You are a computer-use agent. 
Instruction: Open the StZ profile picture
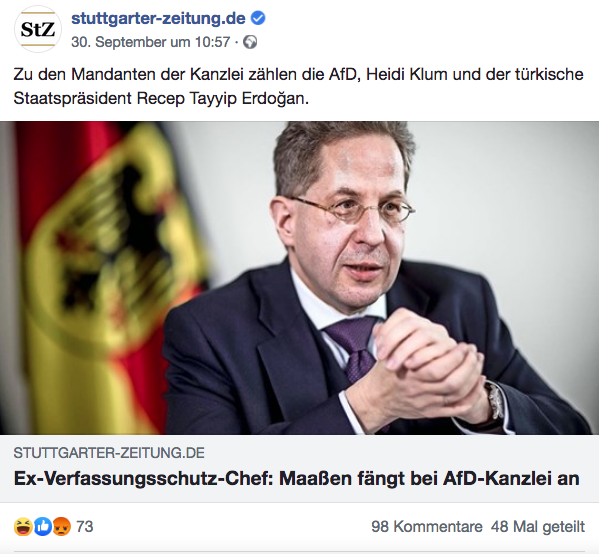(37, 29)
